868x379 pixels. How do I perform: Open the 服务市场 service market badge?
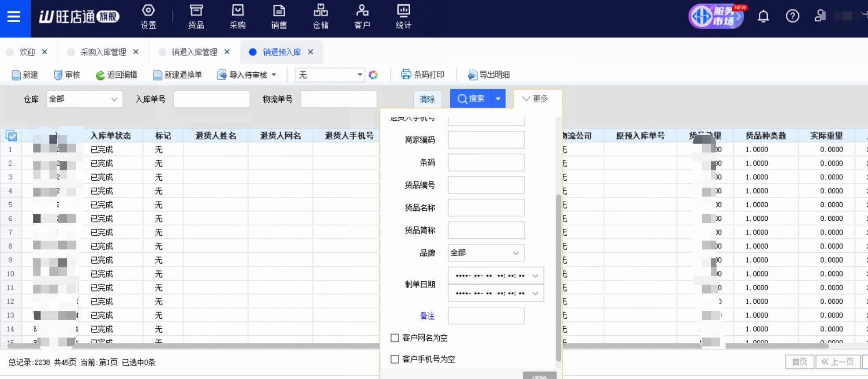[716, 17]
